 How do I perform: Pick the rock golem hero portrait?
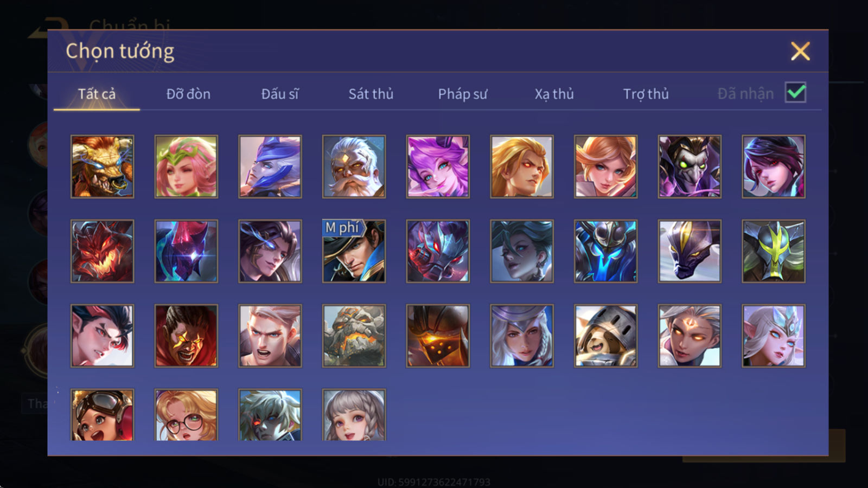(354, 336)
